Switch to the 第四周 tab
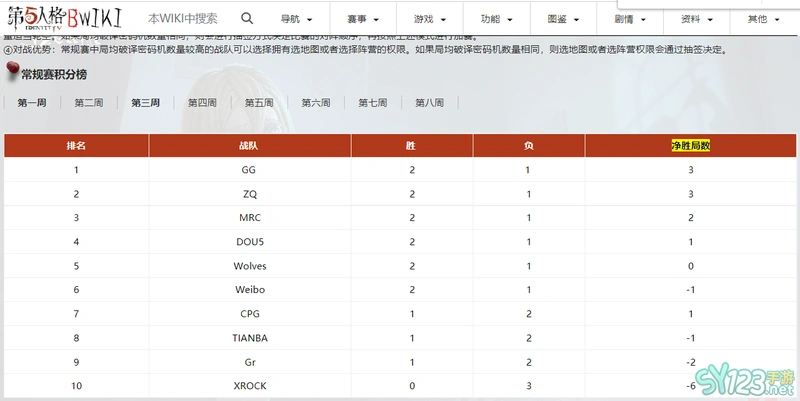 click(202, 103)
